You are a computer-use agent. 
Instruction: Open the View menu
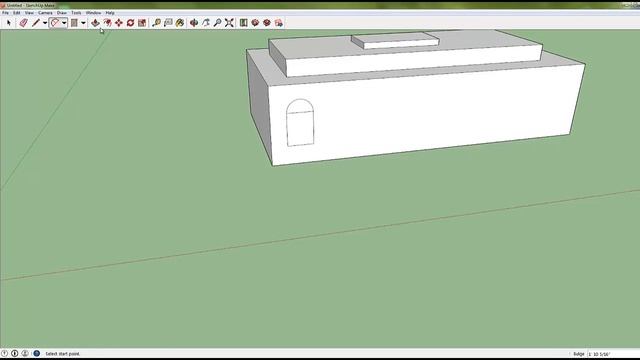(x=29, y=13)
